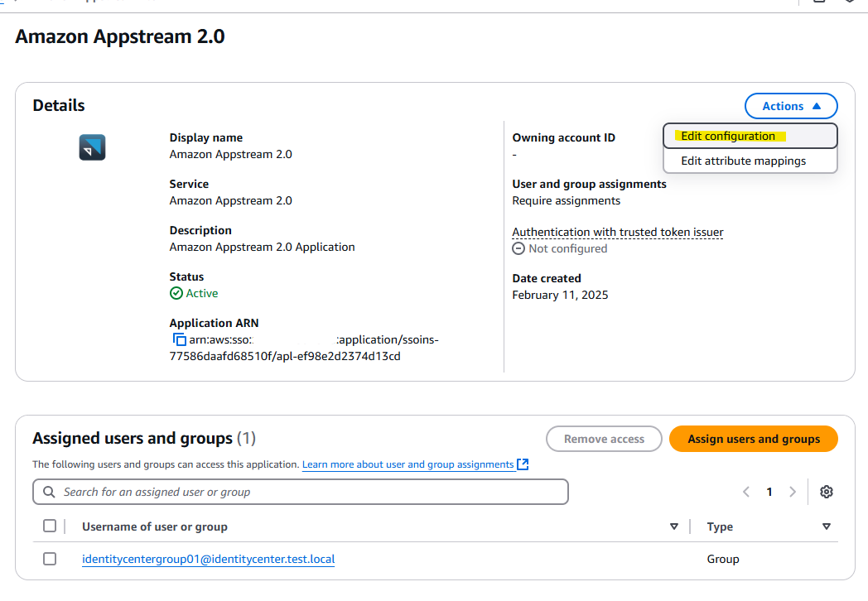Tick the select-all checkbox in the table header
The height and width of the screenshot is (601, 868).
pos(50,526)
